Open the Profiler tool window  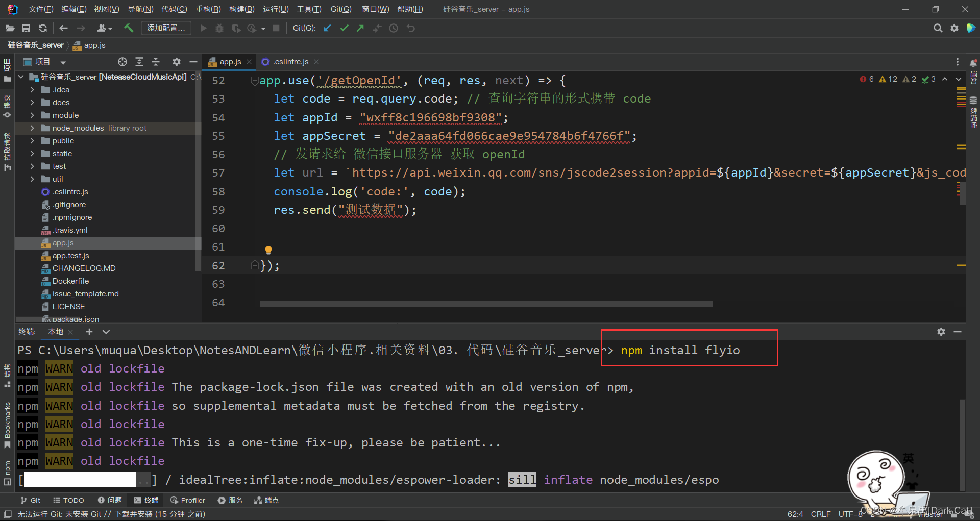pos(188,500)
